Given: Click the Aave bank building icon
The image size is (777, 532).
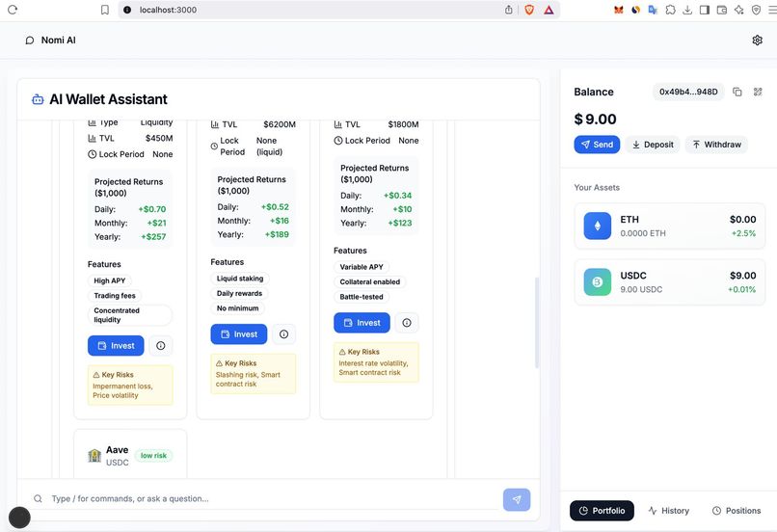Looking at the screenshot, I should pos(94,455).
